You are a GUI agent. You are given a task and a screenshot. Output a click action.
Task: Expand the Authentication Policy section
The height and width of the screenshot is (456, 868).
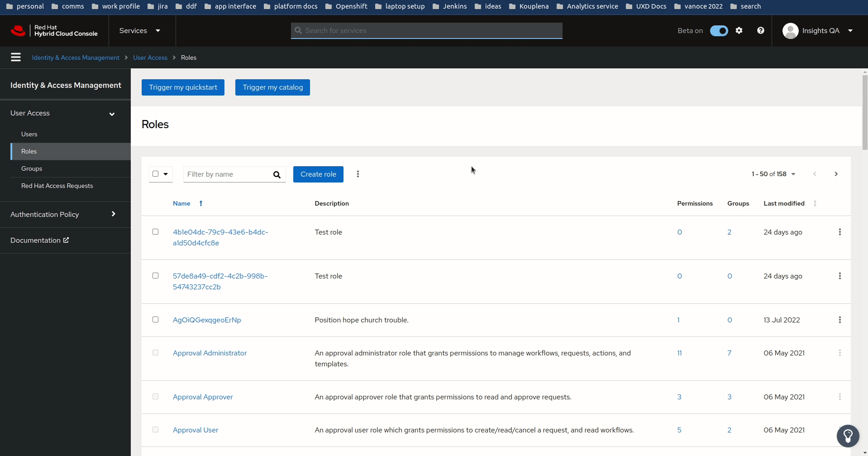[x=65, y=214]
